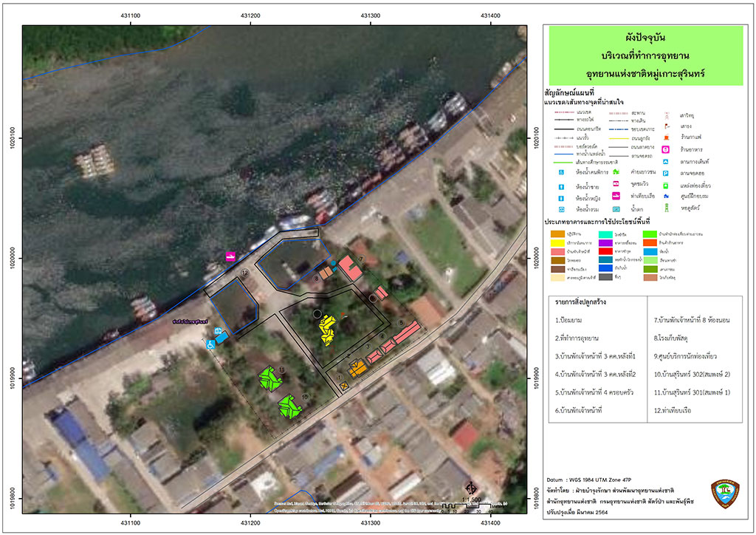Screen dimensions: 756x535
Task: Click the green building labeled 10
Action: click(x=289, y=407)
